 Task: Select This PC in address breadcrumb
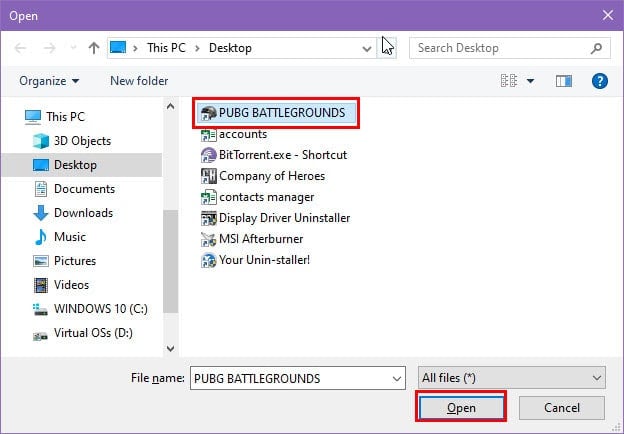tap(166, 48)
